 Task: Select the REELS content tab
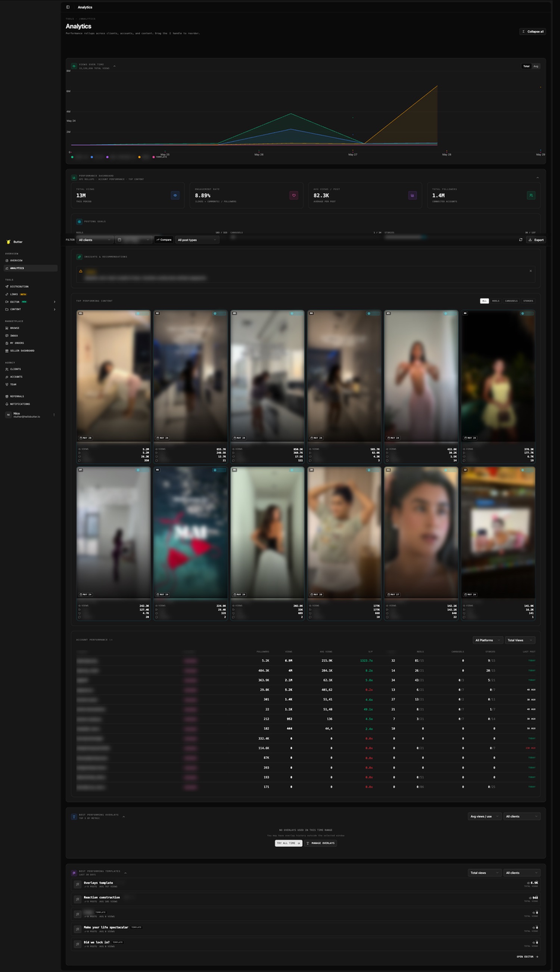(x=496, y=301)
